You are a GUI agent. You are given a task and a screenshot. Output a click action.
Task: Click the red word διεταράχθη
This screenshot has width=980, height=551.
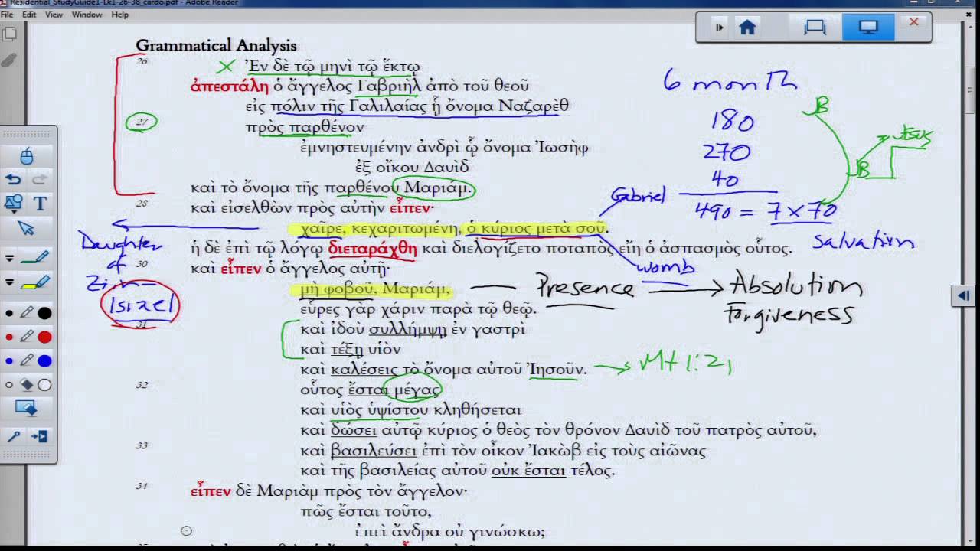pyautogui.click(x=372, y=249)
